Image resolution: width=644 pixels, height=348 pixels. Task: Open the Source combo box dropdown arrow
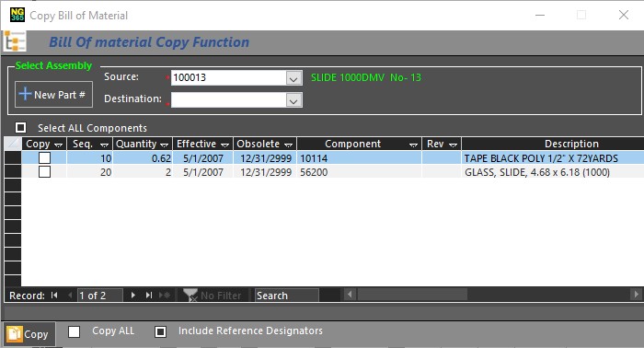point(293,77)
